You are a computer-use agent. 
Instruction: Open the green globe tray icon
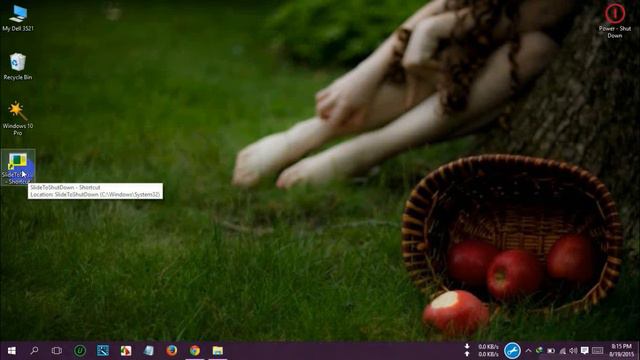point(539,351)
